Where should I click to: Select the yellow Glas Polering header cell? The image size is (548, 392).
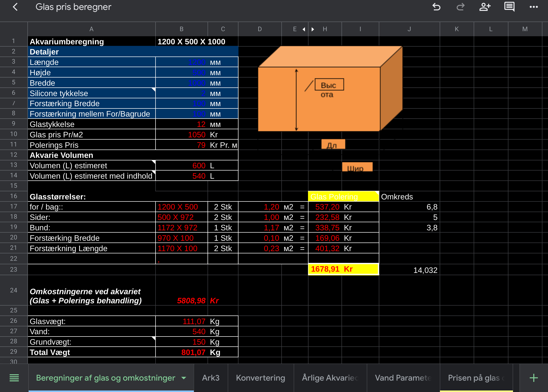(343, 197)
